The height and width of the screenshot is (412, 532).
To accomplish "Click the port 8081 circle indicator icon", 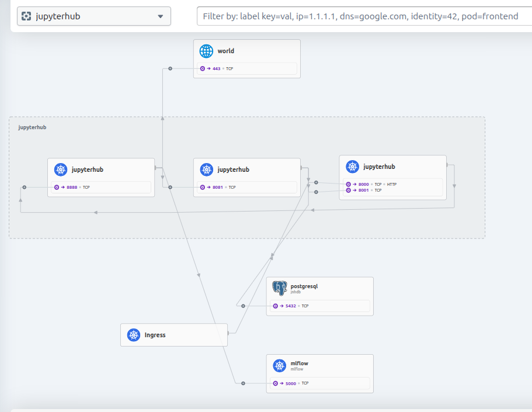I will (x=203, y=187).
